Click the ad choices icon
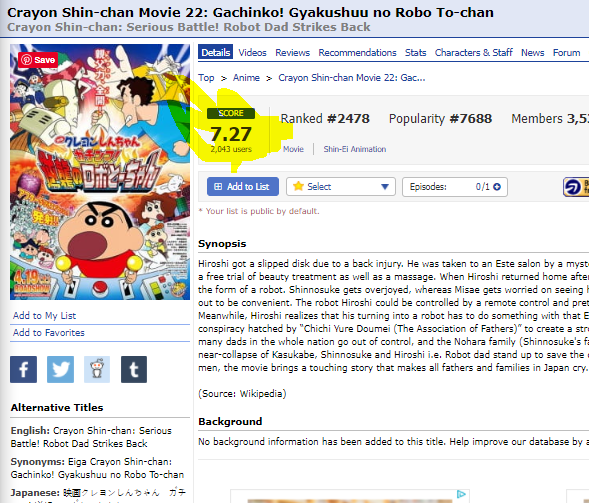 [461, 494]
